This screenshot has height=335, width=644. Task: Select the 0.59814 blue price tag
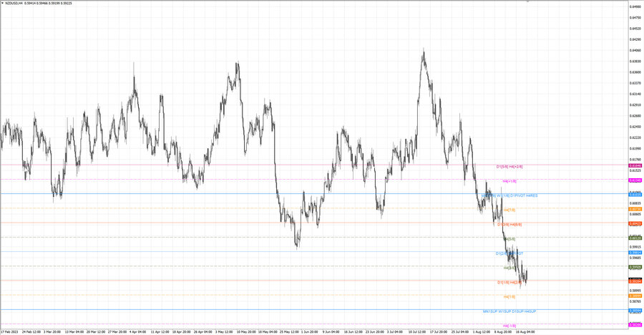[635, 253]
